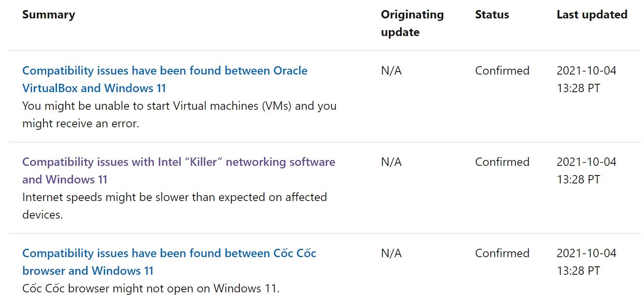Click the Status column header
The image size is (644, 307).
click(492, 15)
